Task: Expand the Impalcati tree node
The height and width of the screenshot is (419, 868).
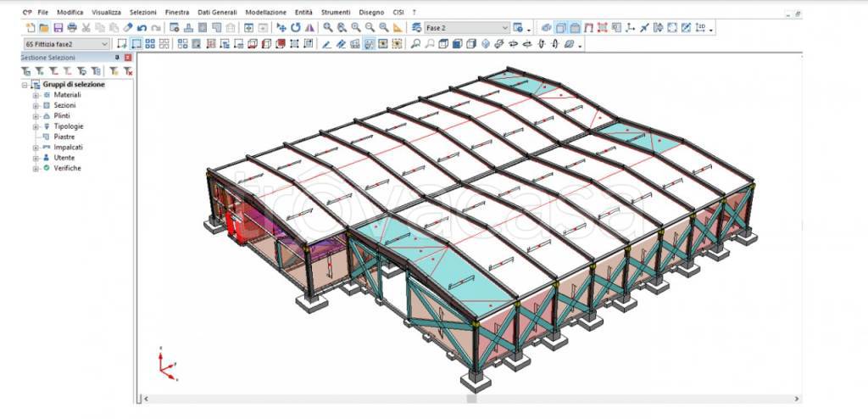Action: click(x=36, y=148)
